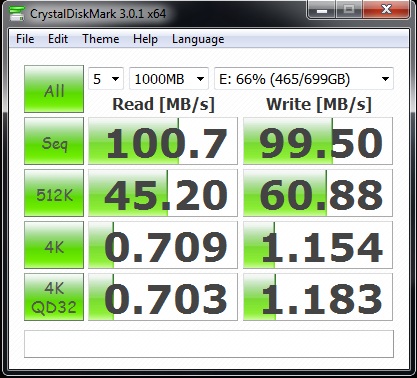The width and height of the screenshot is (417, 378).
Task: Launch the 4K QD32 test
Action: (54, 297)
